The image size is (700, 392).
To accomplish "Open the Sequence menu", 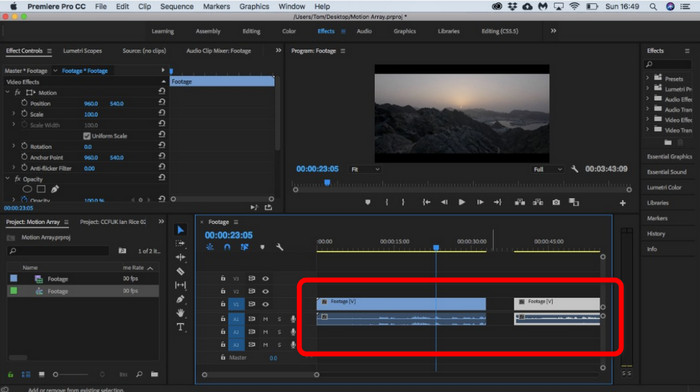I will pyautogui.click(x=177, y=6).
